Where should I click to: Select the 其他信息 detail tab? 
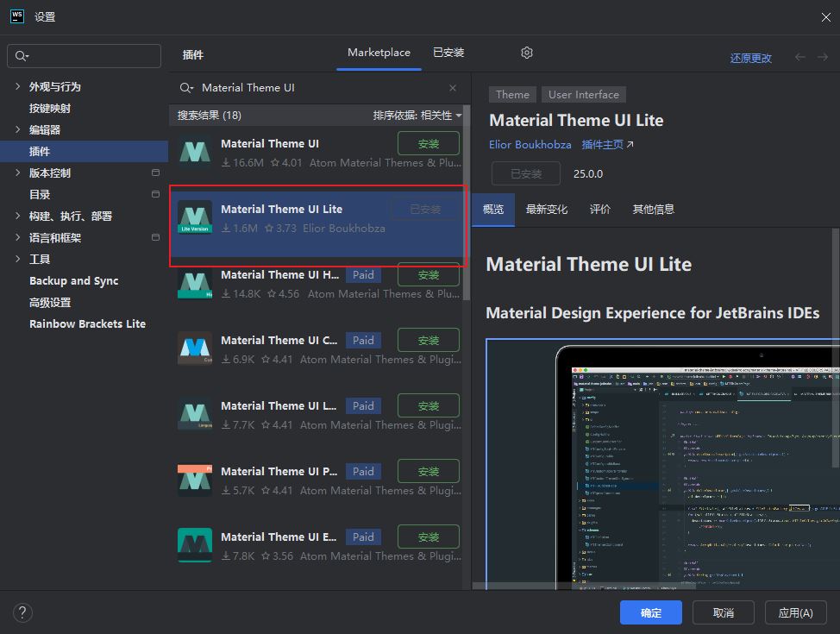coord(653,210)
